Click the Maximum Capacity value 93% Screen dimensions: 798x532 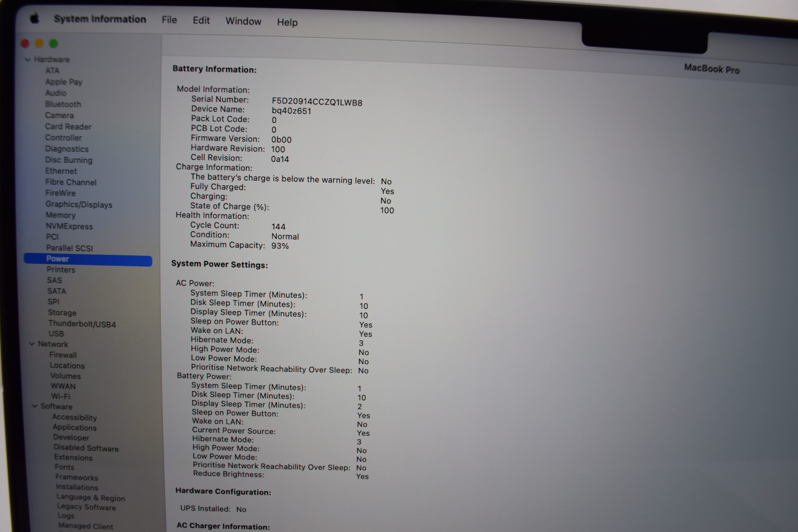[280, 246]
